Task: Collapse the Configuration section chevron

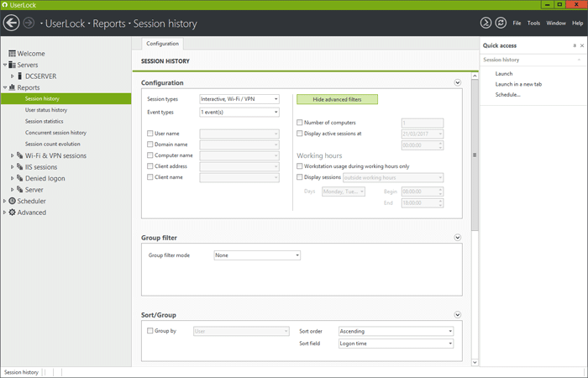Action: pos(458,82)
